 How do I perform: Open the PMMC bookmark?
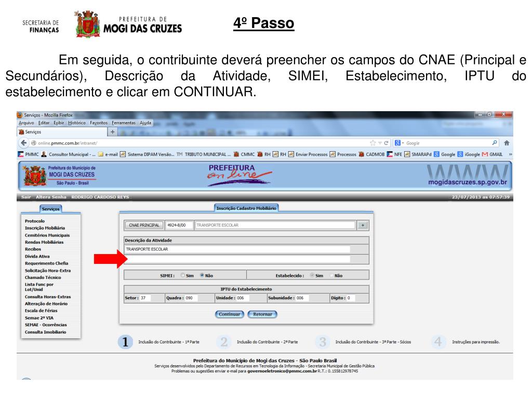pos(29,154)
